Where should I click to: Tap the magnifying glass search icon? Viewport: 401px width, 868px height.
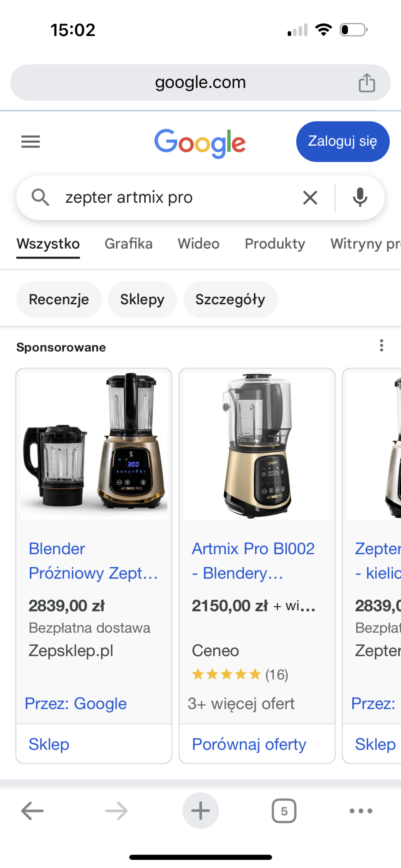tap(40, 197)
